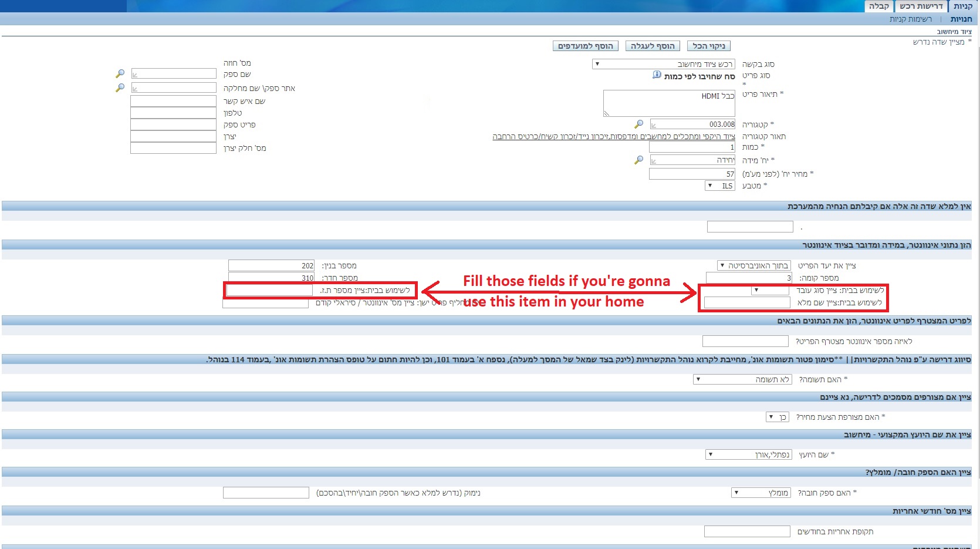Switch to the דרישות רכש tab

coord(921,6)
